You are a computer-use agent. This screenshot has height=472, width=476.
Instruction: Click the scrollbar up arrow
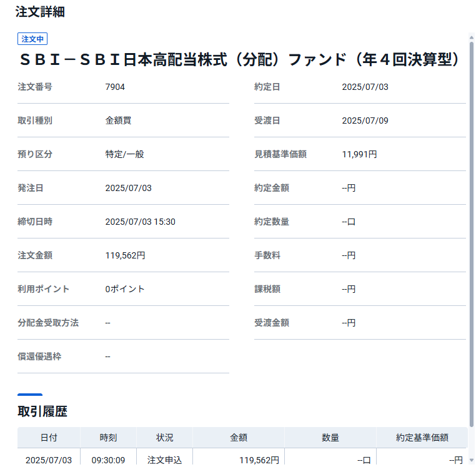[x=472, y=37]
